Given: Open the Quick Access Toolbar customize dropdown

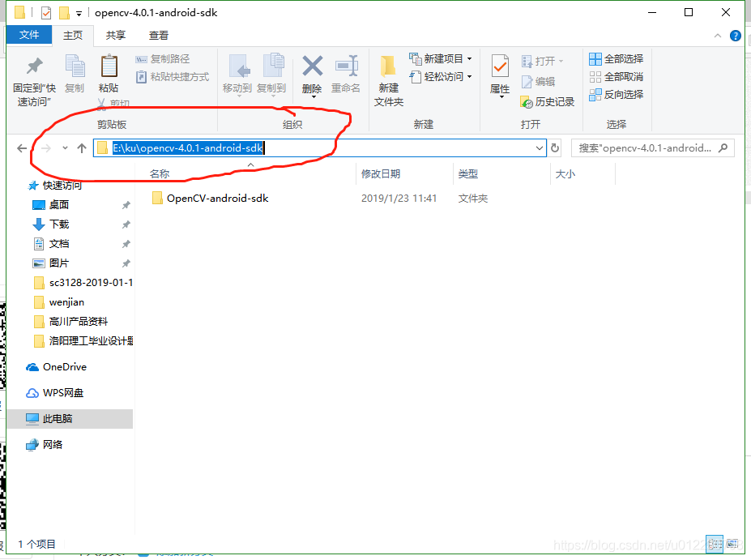Looking at the screenshot, I should coord(79,13).
